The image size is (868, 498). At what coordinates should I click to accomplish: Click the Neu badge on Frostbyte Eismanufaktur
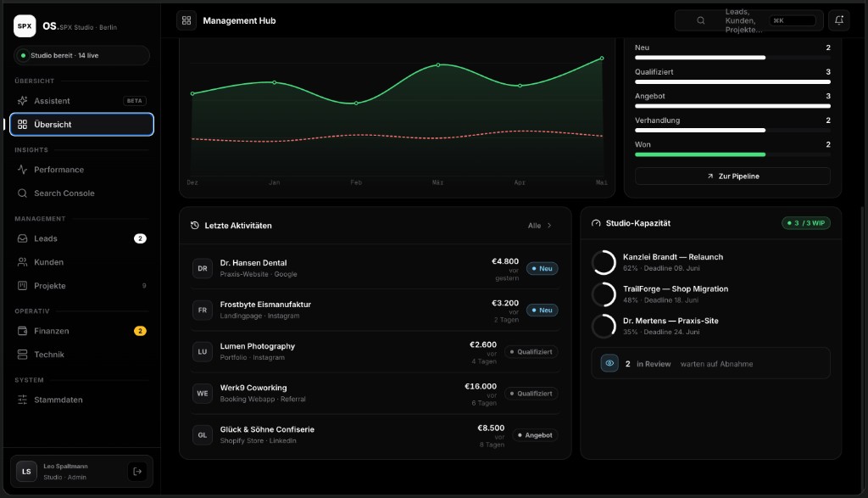point(542,311)
